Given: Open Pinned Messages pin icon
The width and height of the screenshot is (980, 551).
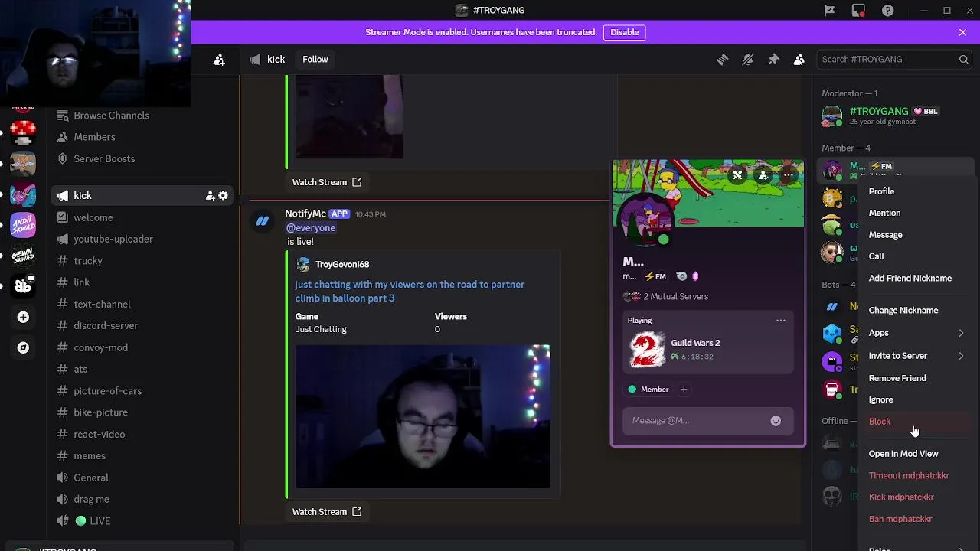Looking at the screenshot, I should click(773, 59).
